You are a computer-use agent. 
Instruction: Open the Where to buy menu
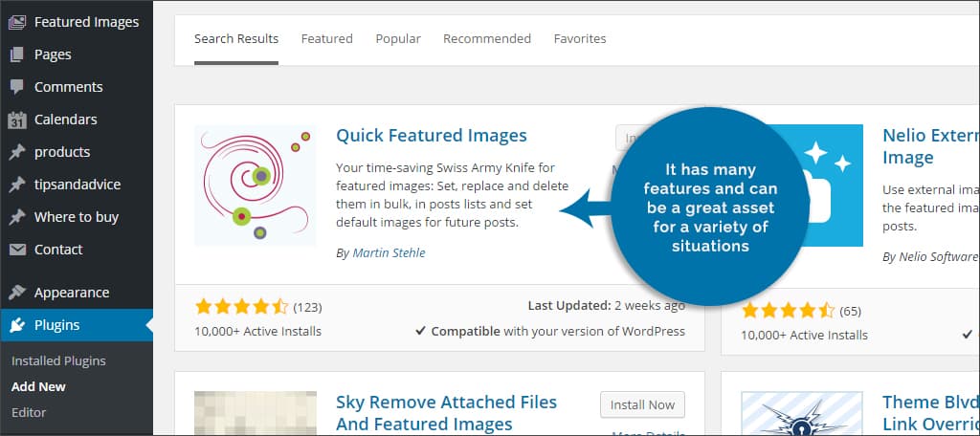tap(77, 217)
